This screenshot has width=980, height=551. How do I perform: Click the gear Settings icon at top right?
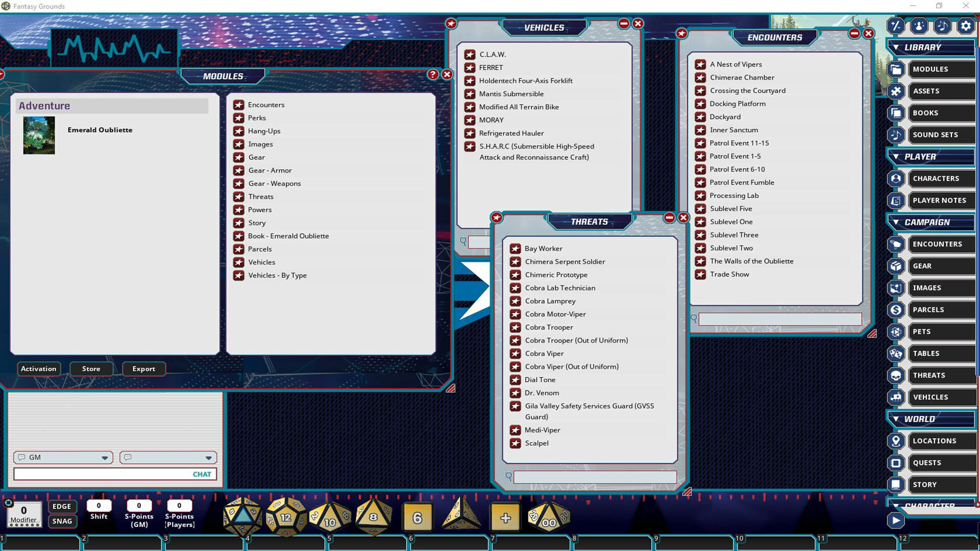click(966, 26)
